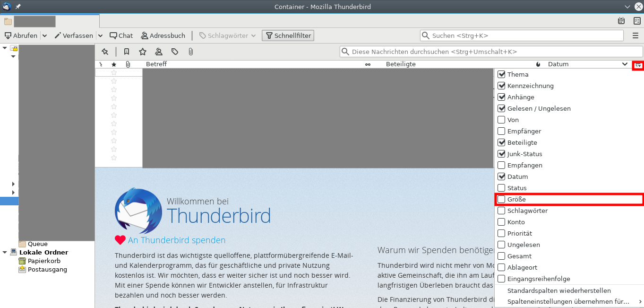The image size is (644, 308).
Task: Click the title bar Thunderbird app icon
Action: [7, 7]
